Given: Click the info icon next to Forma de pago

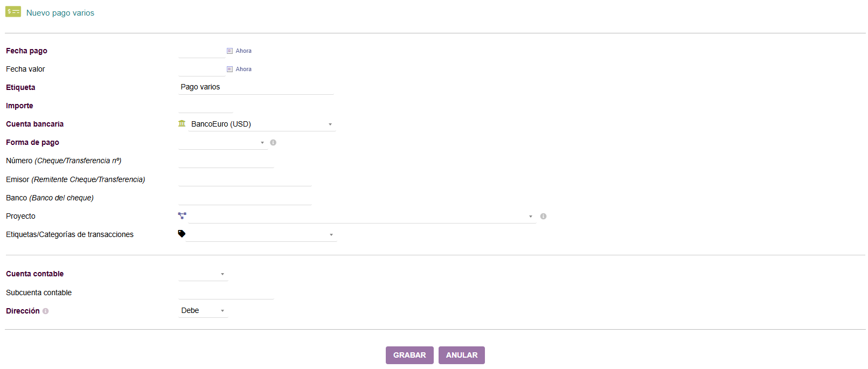Looking at the screenshot, I should tap(273, 143).
